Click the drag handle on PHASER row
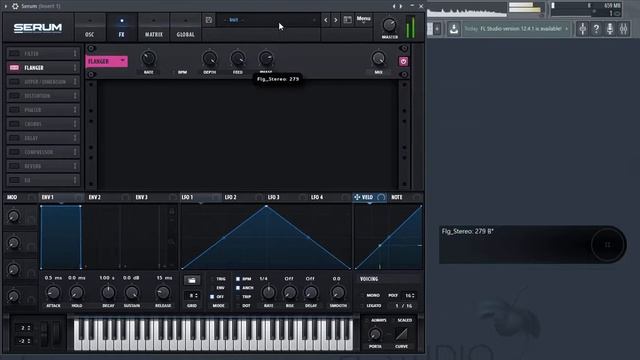 coord(75,110)
